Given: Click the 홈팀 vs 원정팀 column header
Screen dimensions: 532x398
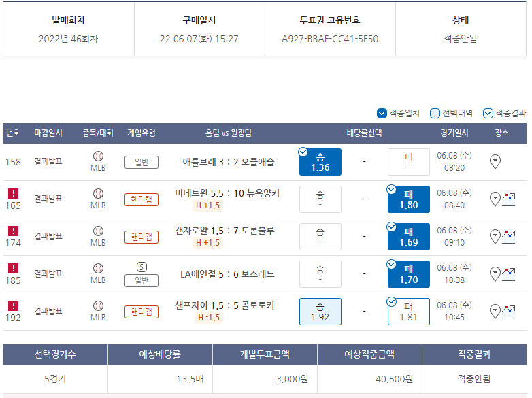Looking at the screenshot, I should coord(229,133).
